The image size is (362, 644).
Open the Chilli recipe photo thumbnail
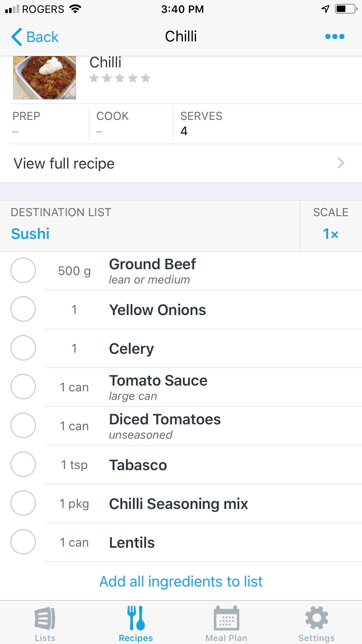pyautogui.click(x=45, y=78)
